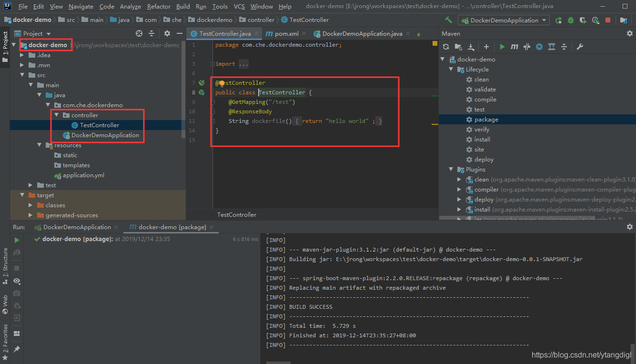
Task: Collapse the Lifecycle node in Maven panel
Action: [x=451, y=70]
